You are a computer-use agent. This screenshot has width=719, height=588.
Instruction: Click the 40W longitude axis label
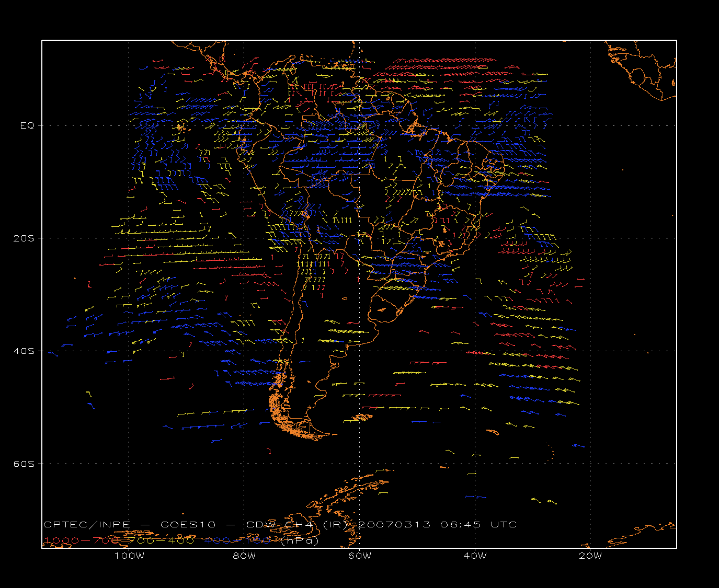coord(475,556)
